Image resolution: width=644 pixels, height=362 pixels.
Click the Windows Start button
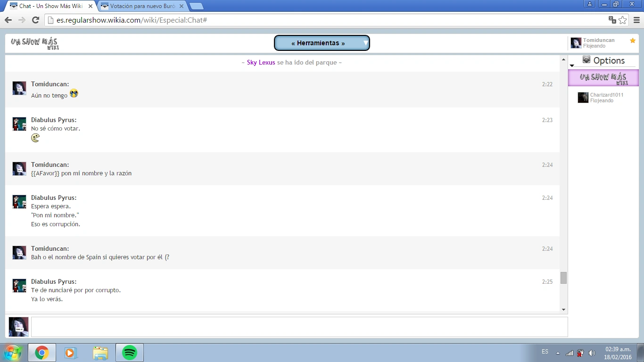click(13, 353)
